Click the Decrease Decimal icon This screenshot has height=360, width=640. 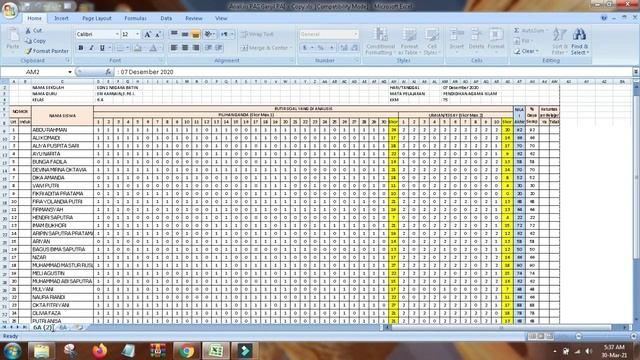[x=354, y=48]
